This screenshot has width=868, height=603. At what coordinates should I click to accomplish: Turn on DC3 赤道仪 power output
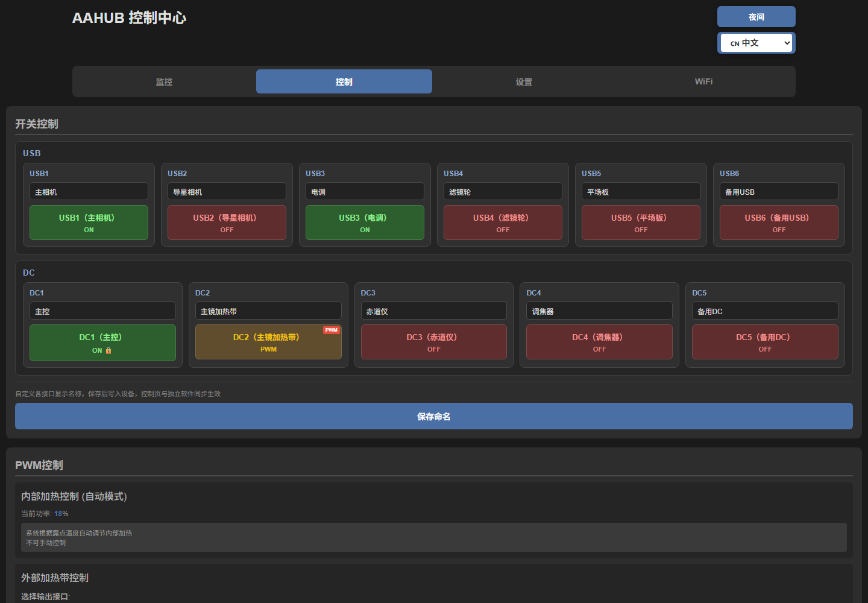[434, 342]
